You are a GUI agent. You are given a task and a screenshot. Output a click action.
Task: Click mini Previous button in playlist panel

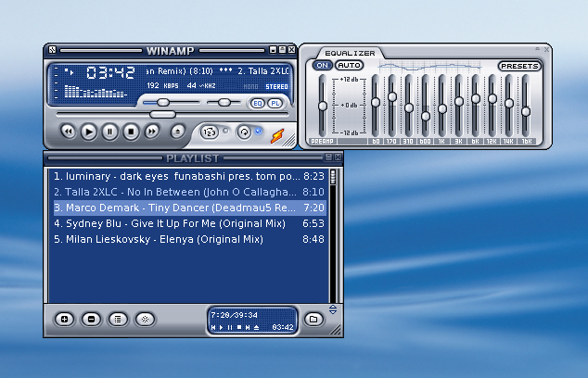click(x=213, y=327)
